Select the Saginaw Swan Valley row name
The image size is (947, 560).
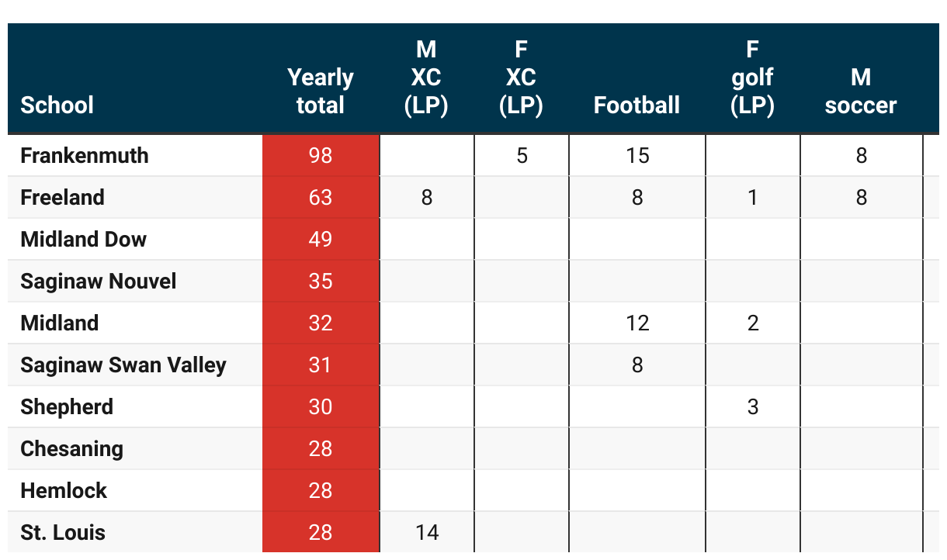123,365
